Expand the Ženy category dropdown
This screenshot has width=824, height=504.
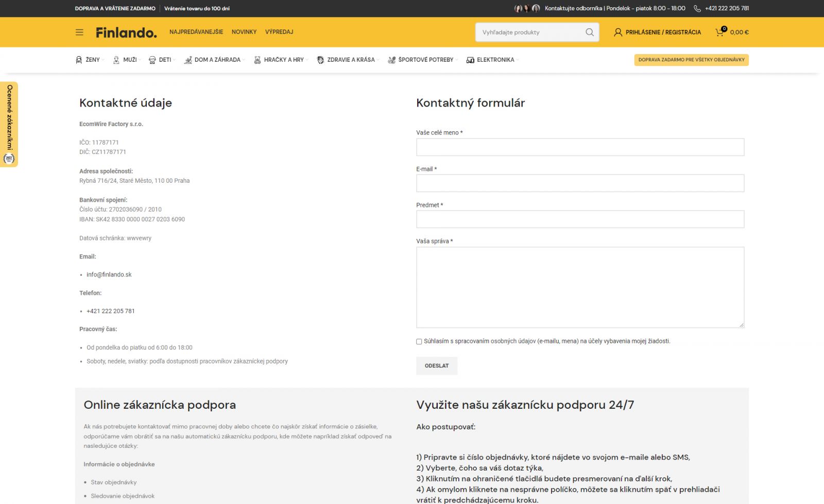(103, 60)
